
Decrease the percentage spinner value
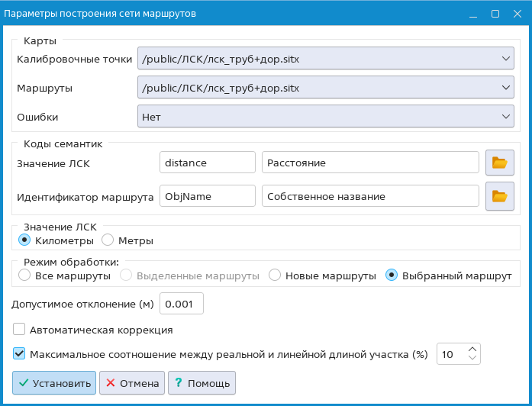click(x=472, y=359)
